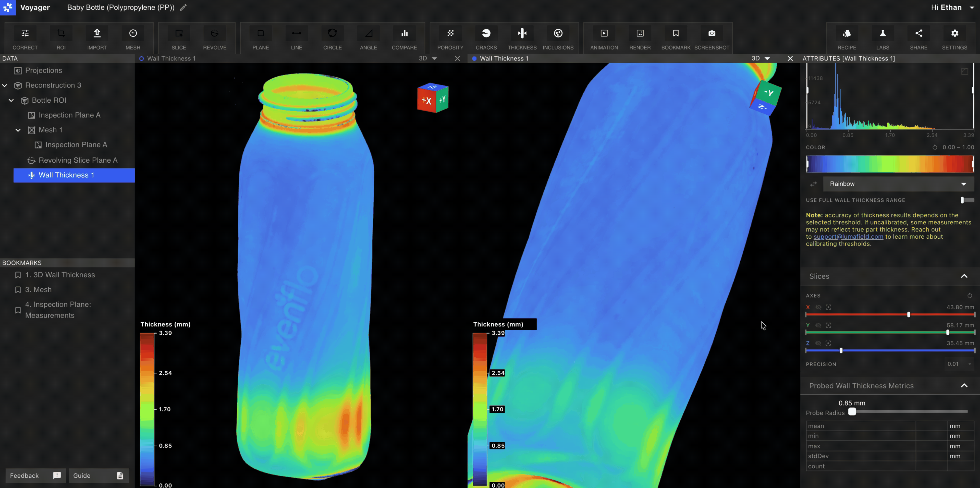Open the Revolve slice tool
Viewport: 980px width, 488px height.
point(215,38)
